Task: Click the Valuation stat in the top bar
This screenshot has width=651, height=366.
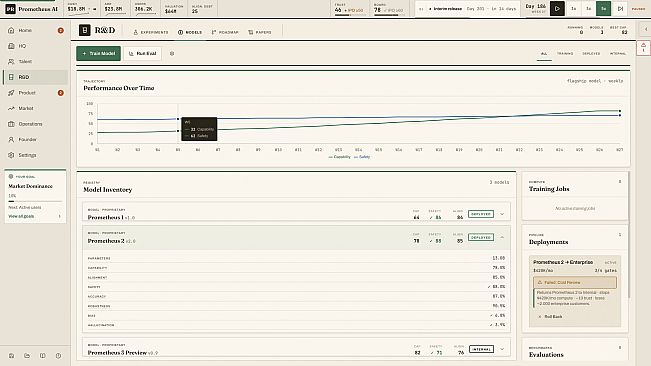Action: coord(174,9)
